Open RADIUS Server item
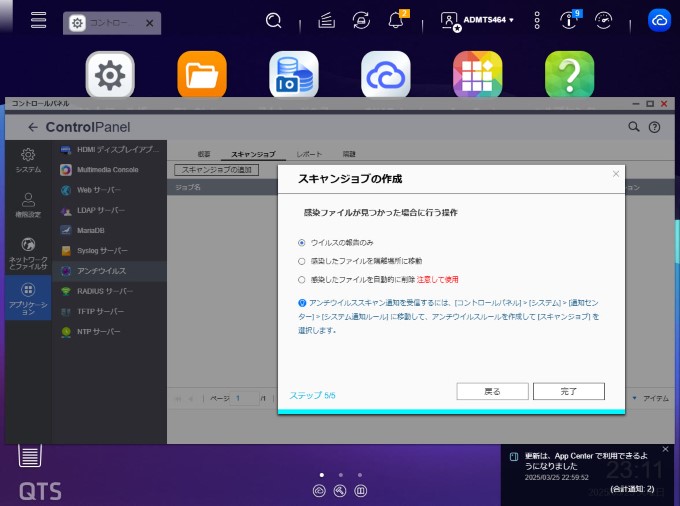The width and height of the screenshot is (680, 506). coord(110,291)
